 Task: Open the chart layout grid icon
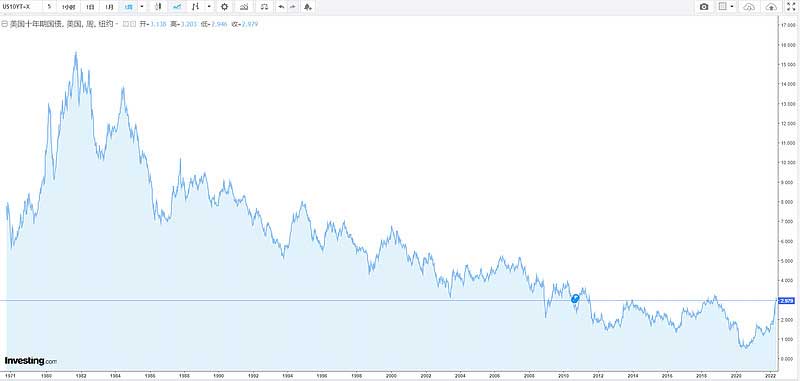722,7
